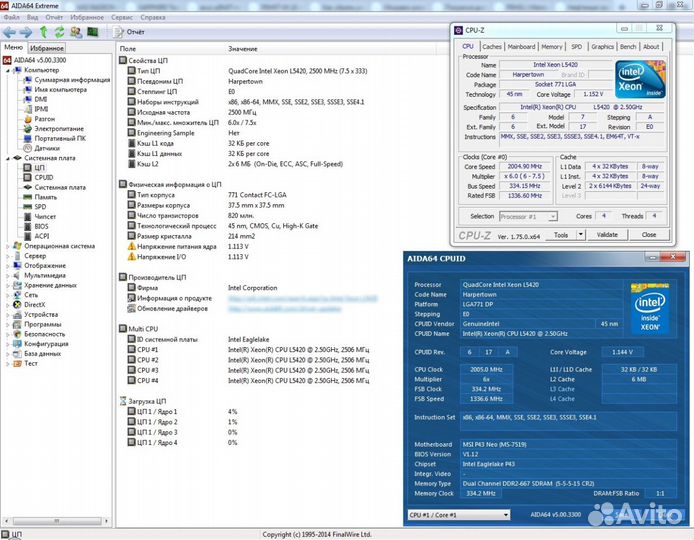Select the CPUID tree item icon
The width and height of the screenshot is (694, 540).
[27, 177]
